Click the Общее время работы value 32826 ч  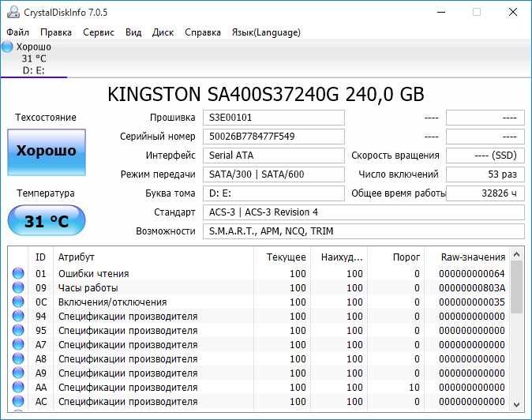[485, 193]
